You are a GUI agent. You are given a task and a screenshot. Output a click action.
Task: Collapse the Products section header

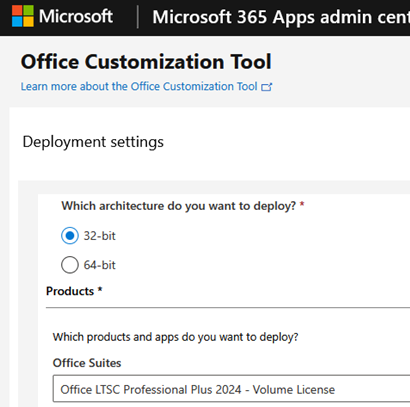74,291
